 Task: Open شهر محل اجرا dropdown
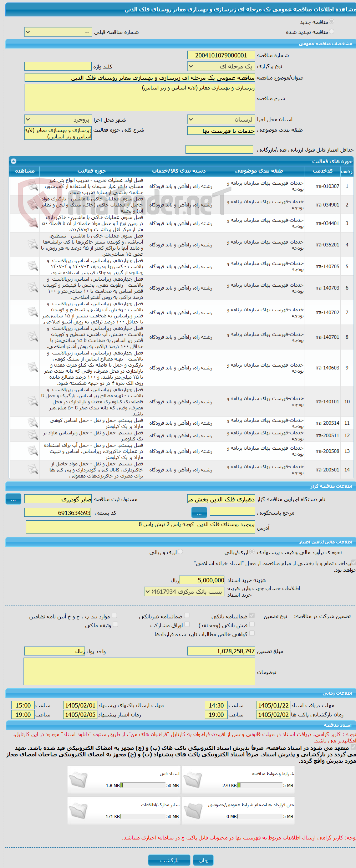[x=58, y=120]
